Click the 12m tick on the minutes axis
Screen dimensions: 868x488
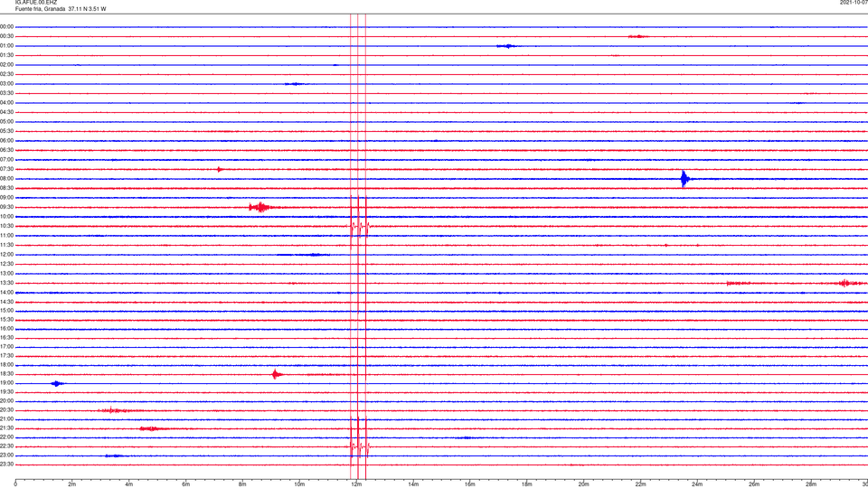(356, 484)
